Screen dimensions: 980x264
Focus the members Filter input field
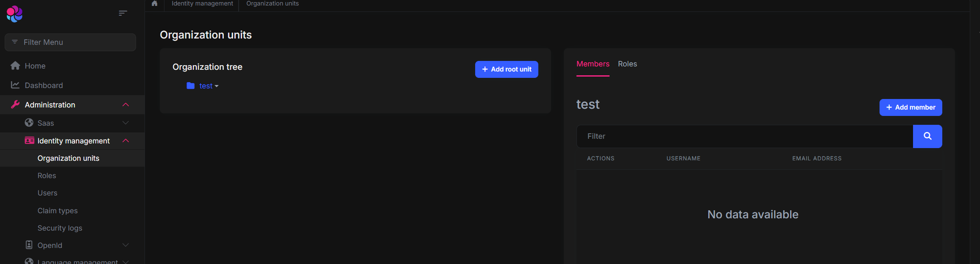744,136
